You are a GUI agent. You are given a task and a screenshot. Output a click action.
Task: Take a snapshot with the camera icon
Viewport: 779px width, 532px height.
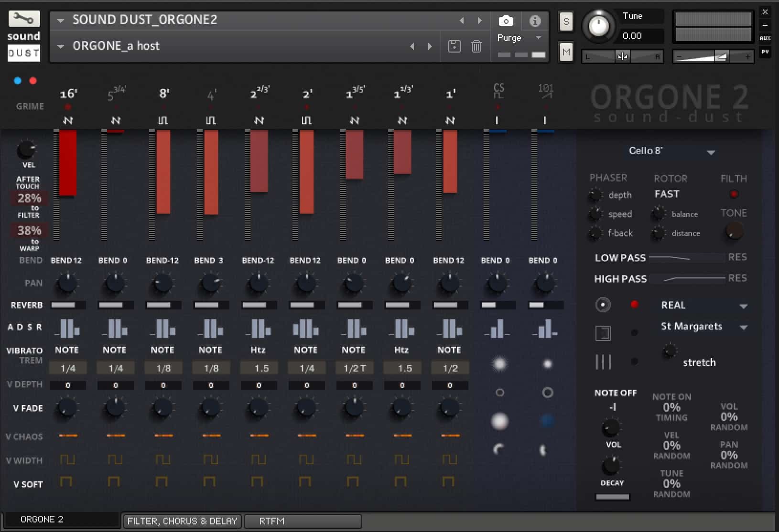(x=506, y=21)
